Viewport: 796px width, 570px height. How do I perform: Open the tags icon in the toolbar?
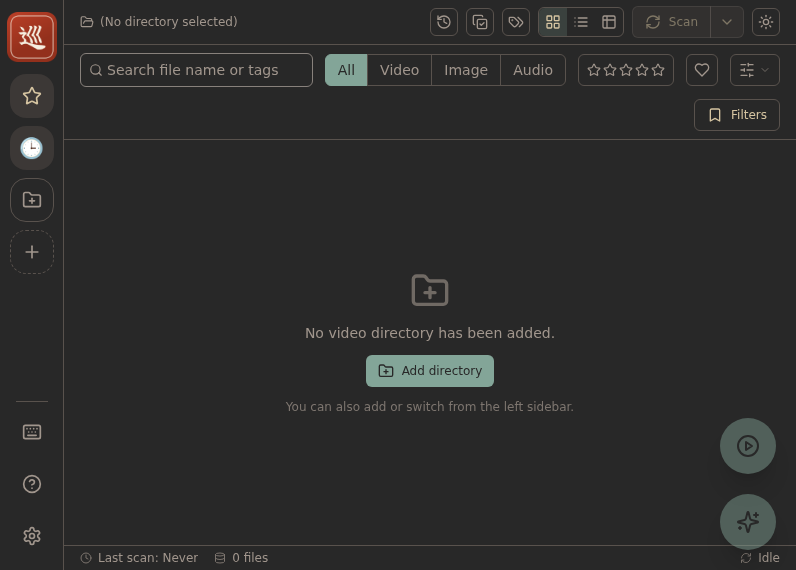[x=516, y=22]
